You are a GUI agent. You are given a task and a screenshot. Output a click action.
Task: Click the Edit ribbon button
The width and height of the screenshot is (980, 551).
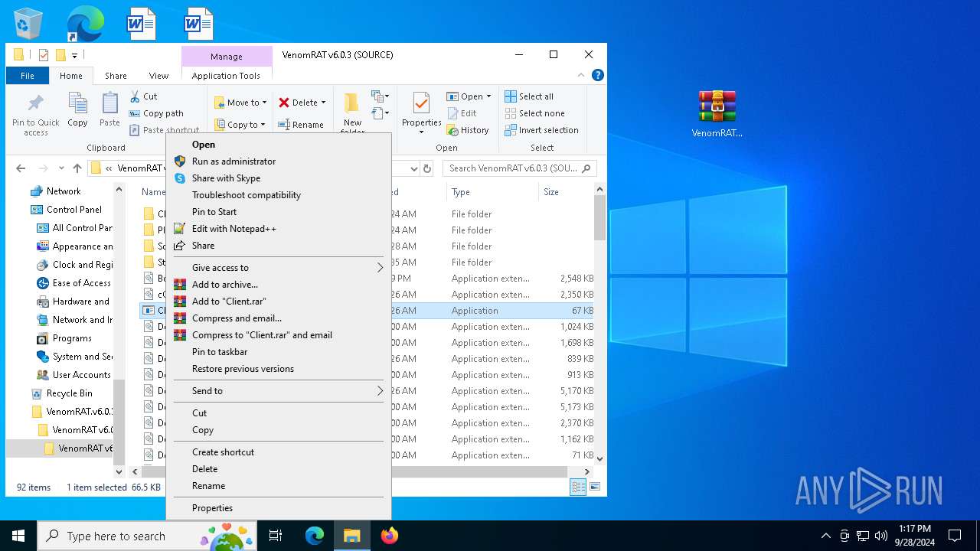(x=462, y=113)
